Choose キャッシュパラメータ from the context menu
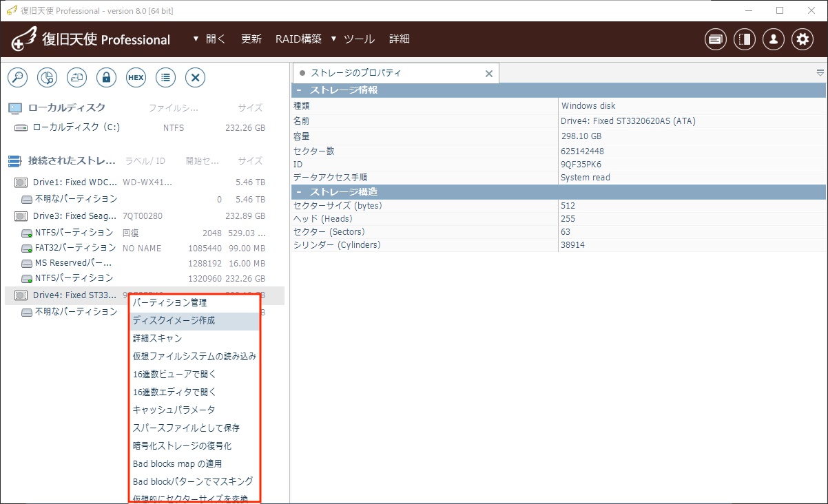 pos(194,410)
